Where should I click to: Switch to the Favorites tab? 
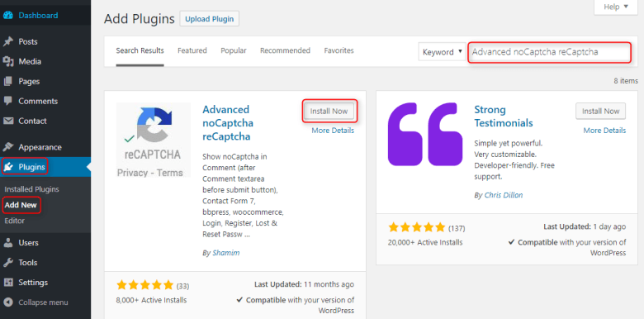[339, 50]
